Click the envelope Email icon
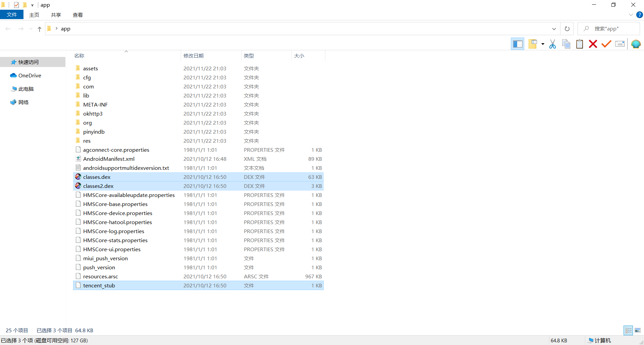The width and height of the screenshot is (644, 345). (620, 44)
